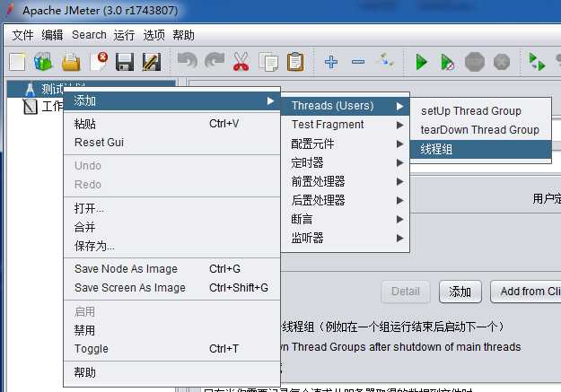Viewport: 561px width, 392px height.
Task: Select 打开... in context menu
Action: (171, 208)
